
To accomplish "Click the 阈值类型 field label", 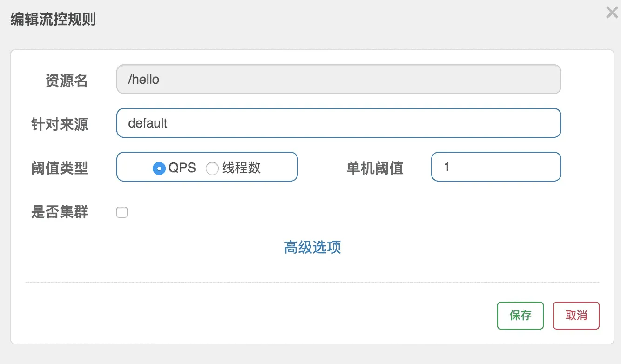I will point(60,168).
